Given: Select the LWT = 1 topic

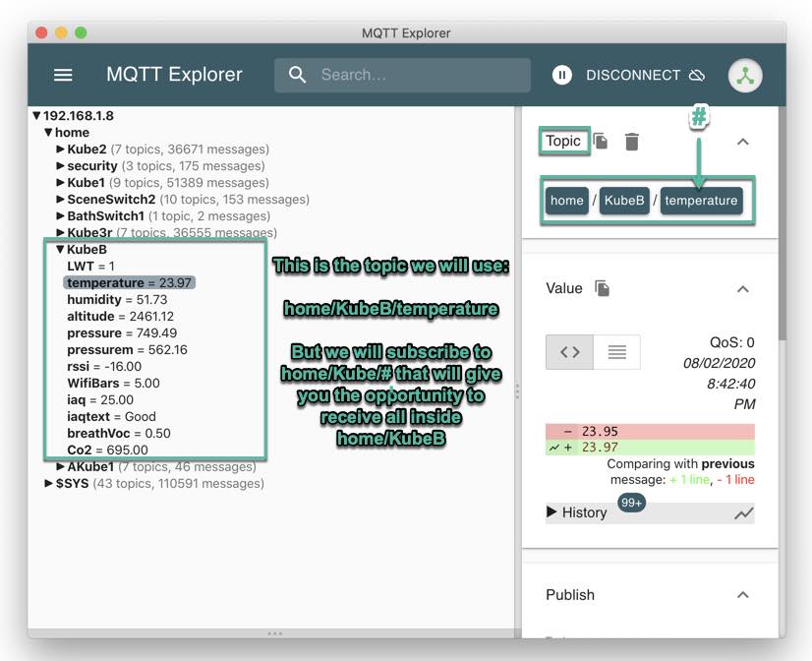Looking at the screenshot, I should pyautogui.click(x=90, y=267).
